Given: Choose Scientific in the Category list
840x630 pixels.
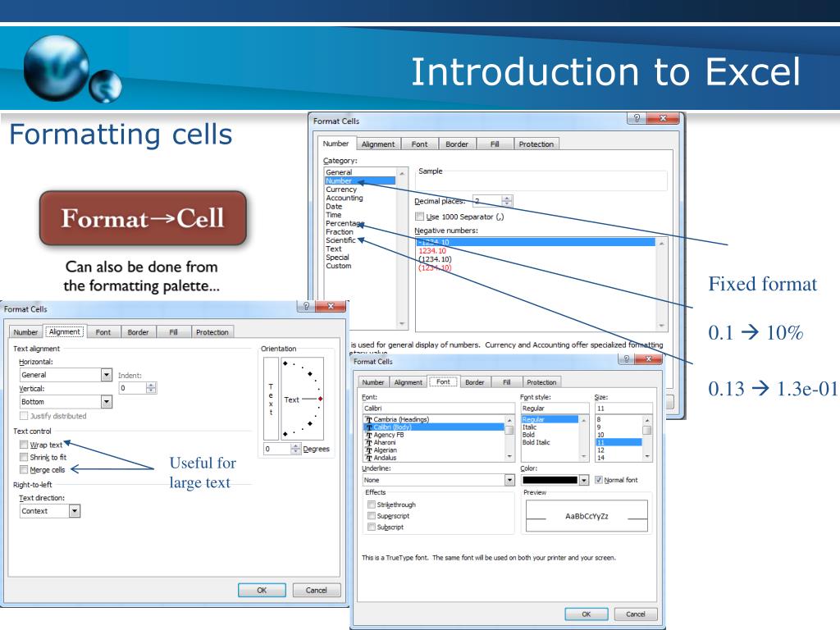Looking at the screenshot, I should coord(340,240).
